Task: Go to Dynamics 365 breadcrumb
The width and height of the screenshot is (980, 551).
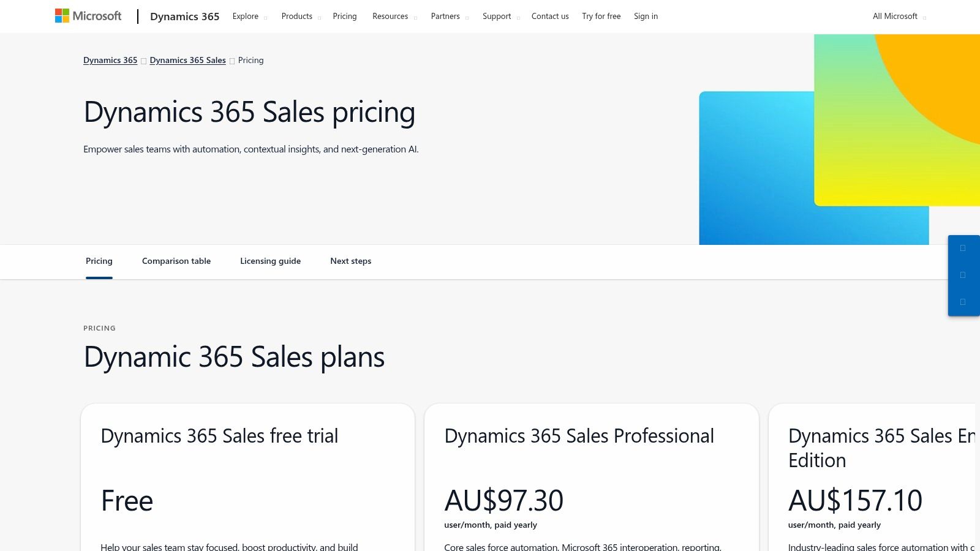Action: (110, 60)
